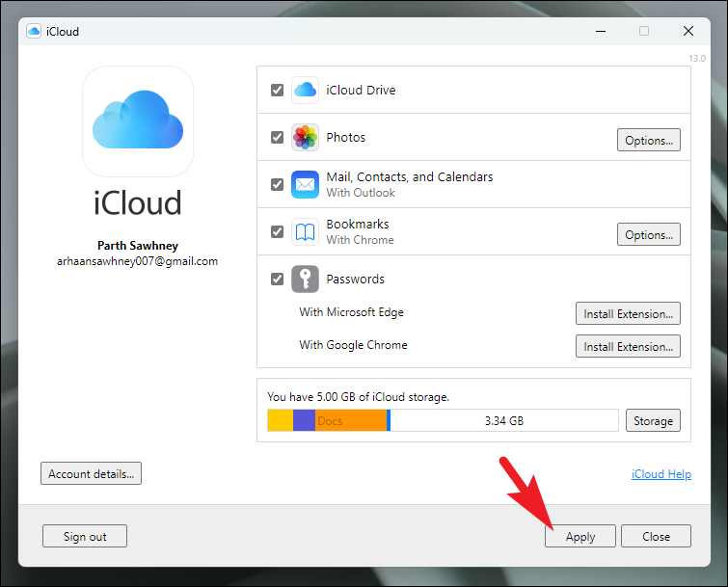Click the yellow storage bar segment
This screenshot has width=728, height=587.
click(x=281, y=420)
